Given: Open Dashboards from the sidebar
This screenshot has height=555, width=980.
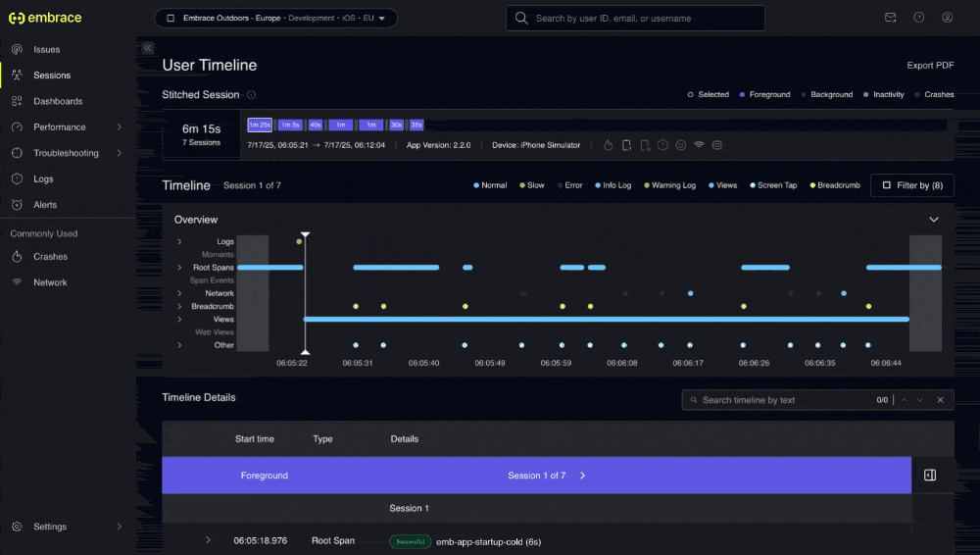Looking at the screenshot, I should 58,101.
